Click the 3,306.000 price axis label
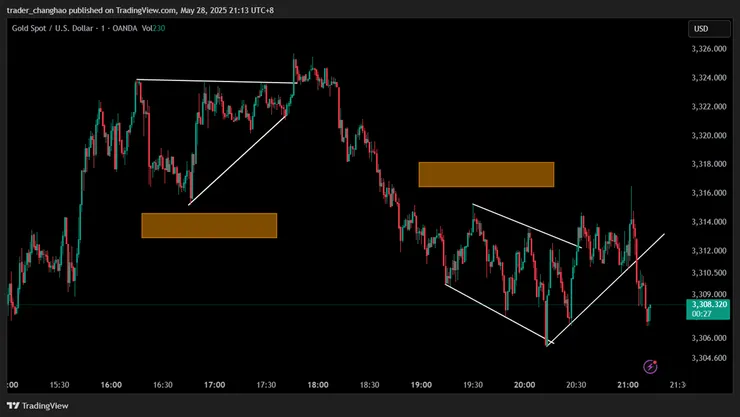Screen dimensions: 740x417 click(x=709, y=338)
